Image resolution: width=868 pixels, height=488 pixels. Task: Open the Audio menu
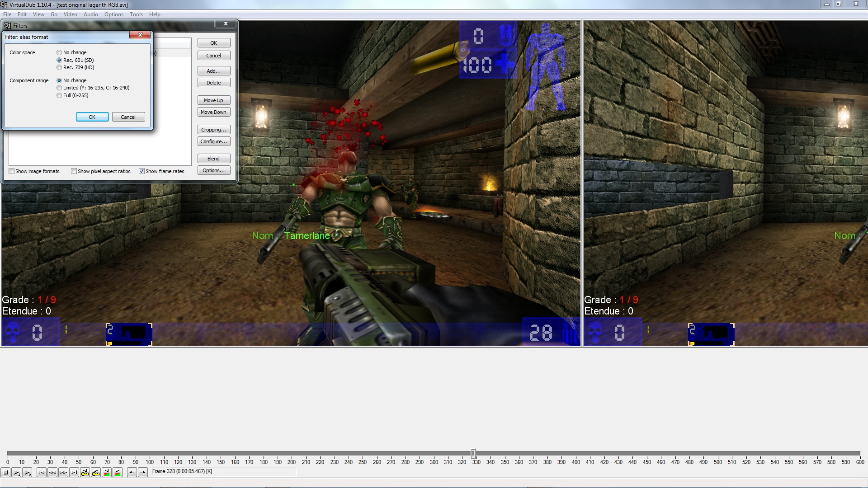click(91, 14)
